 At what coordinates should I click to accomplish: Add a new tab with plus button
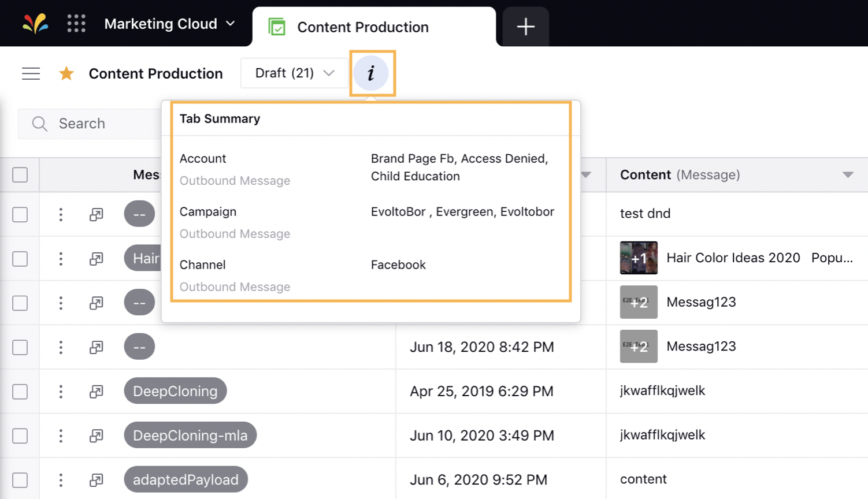(x=525, y=27)
